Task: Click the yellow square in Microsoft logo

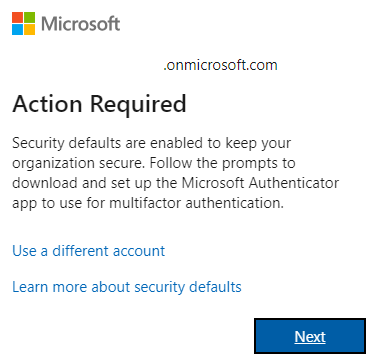Action: pyautogui.click(x=29, y=30)
